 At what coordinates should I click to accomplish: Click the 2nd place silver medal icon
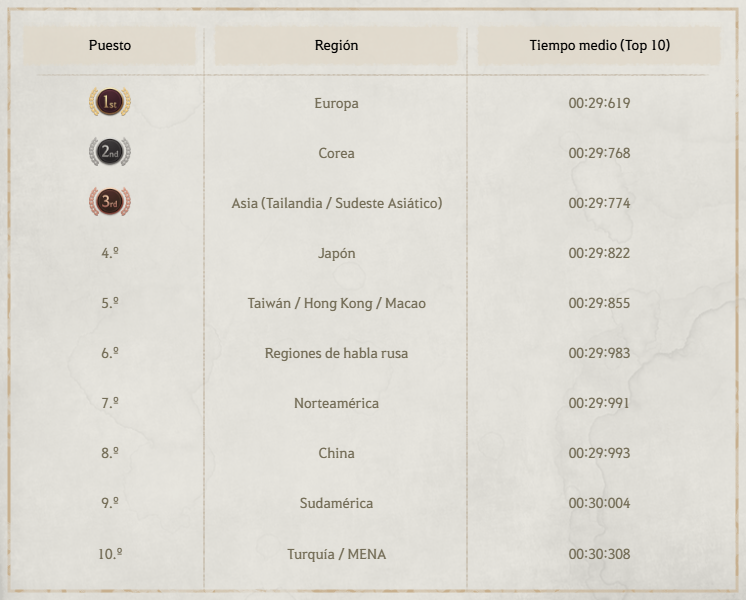(110, 153)
